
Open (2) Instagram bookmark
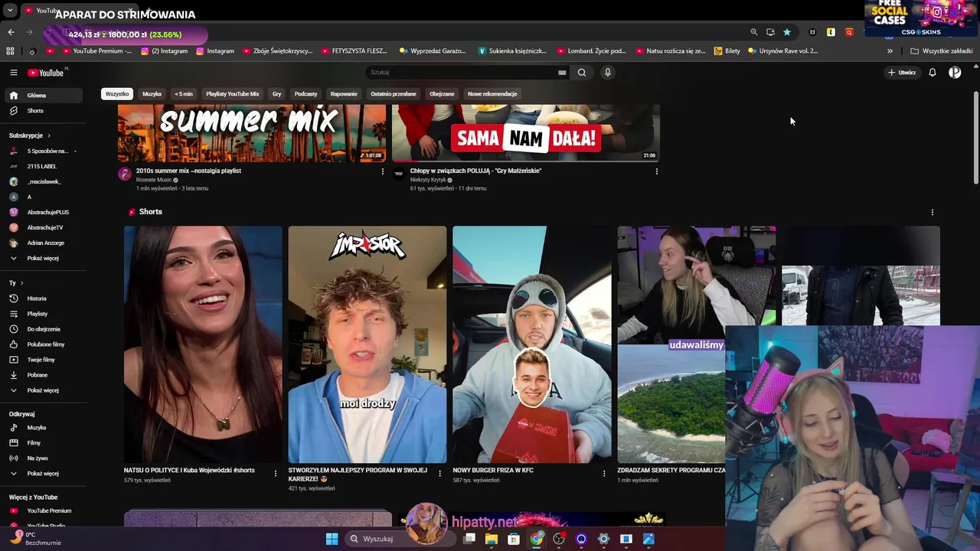[x=164, y=51]
